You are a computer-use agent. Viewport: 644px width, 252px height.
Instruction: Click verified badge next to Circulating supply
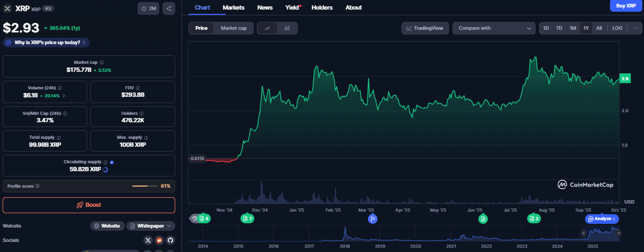pos(111,162)
